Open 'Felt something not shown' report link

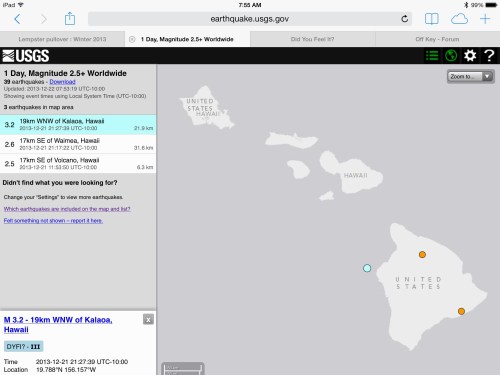tap(53, 221)
